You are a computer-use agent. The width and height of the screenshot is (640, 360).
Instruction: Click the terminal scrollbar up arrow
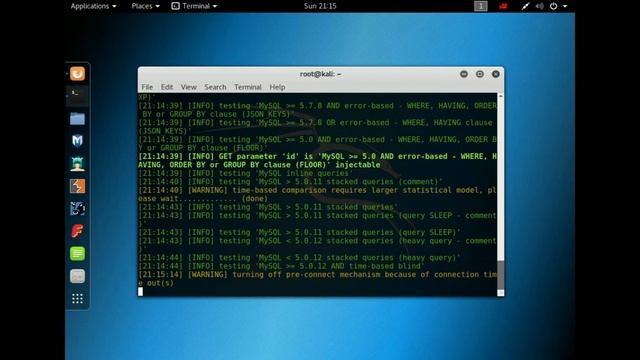click(500, 96)
